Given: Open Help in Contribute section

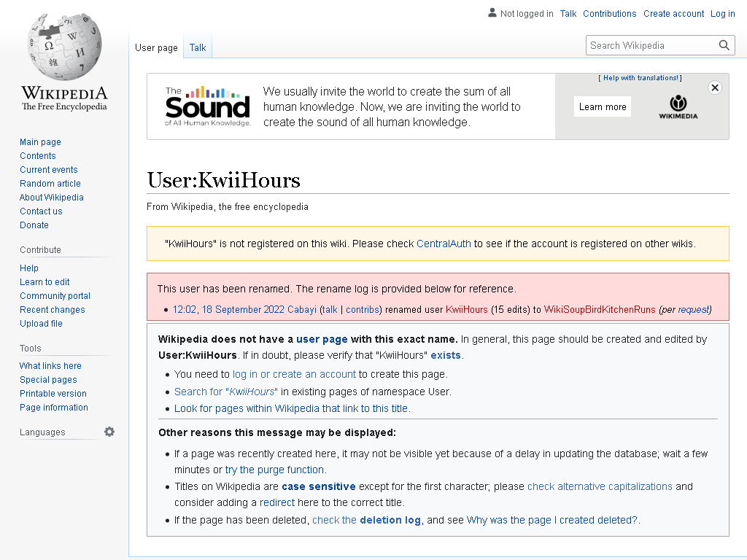Looking at the screenshot, I should [29, 268].
